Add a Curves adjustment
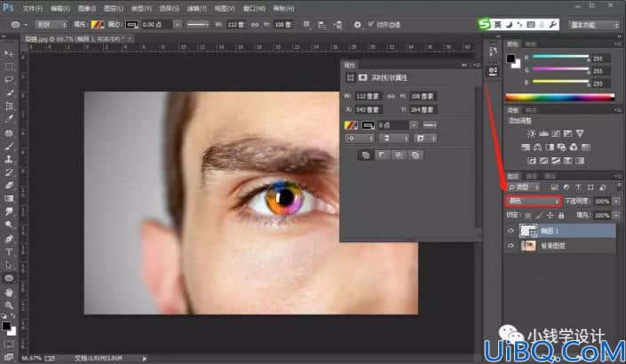 (x=555, y=133)
